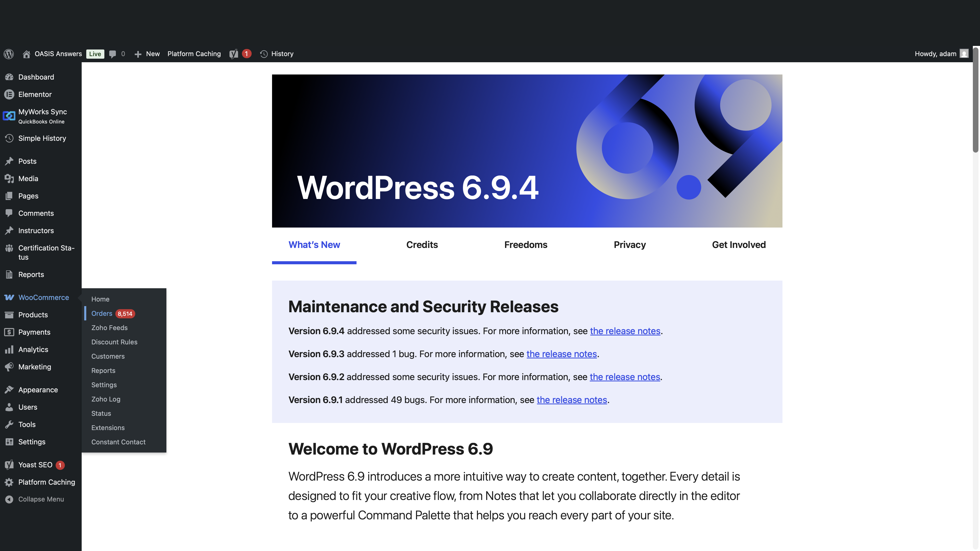Viewport: 980px width, 551px height.
Task: Click the Comments speech bubble sidebar icon
Action: 9,213
